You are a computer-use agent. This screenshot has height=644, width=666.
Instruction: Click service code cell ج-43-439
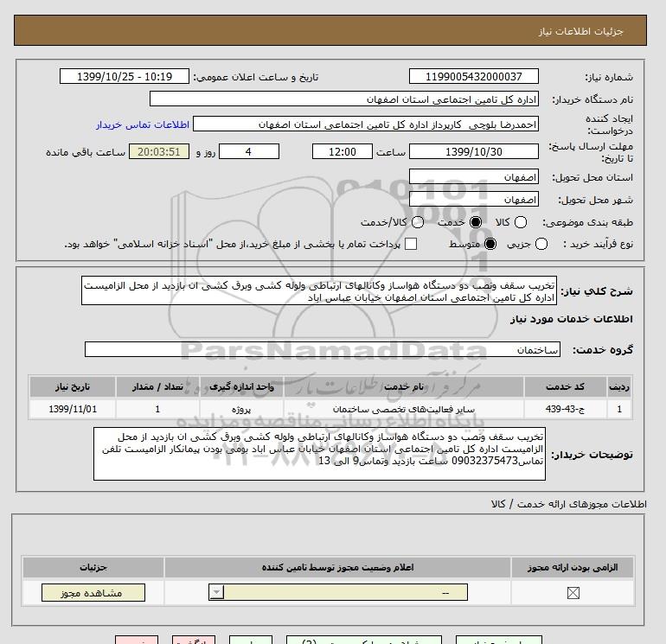pyautogui.click(x=565, y=409)
